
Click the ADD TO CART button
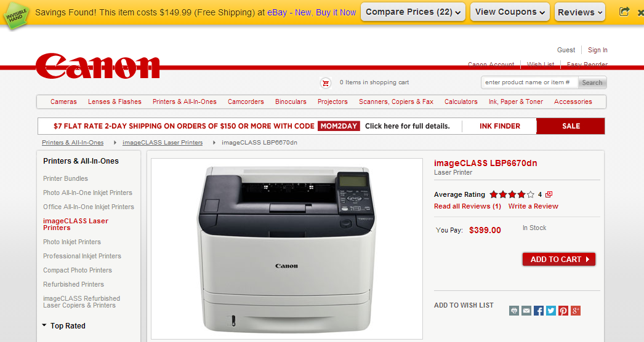(x=558, y=259)
